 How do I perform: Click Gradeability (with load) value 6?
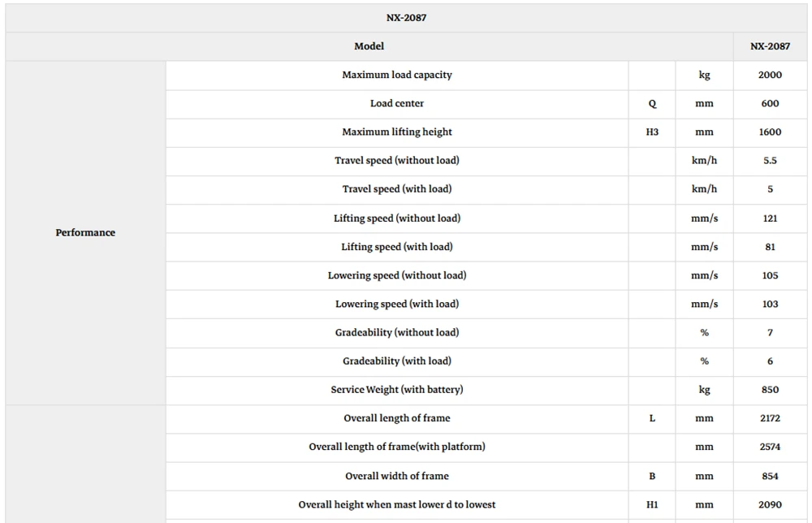point(770,361)
